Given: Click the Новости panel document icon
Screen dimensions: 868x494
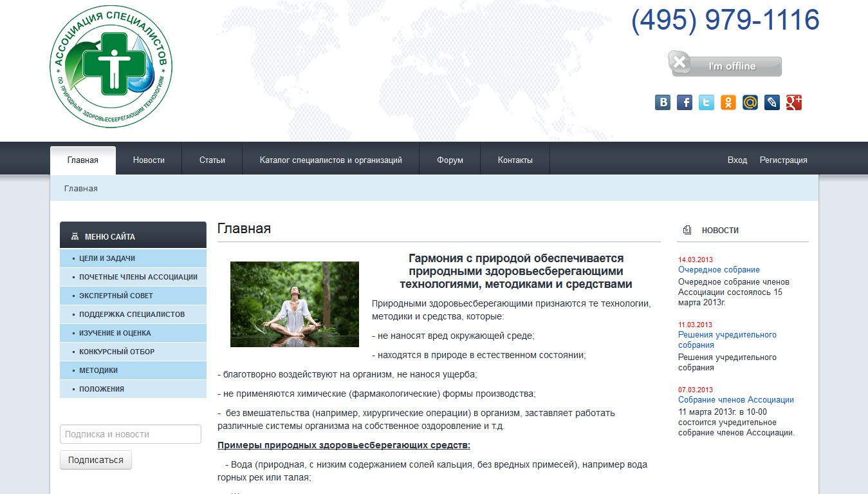Looking at the screenshot, I should 687,230.
